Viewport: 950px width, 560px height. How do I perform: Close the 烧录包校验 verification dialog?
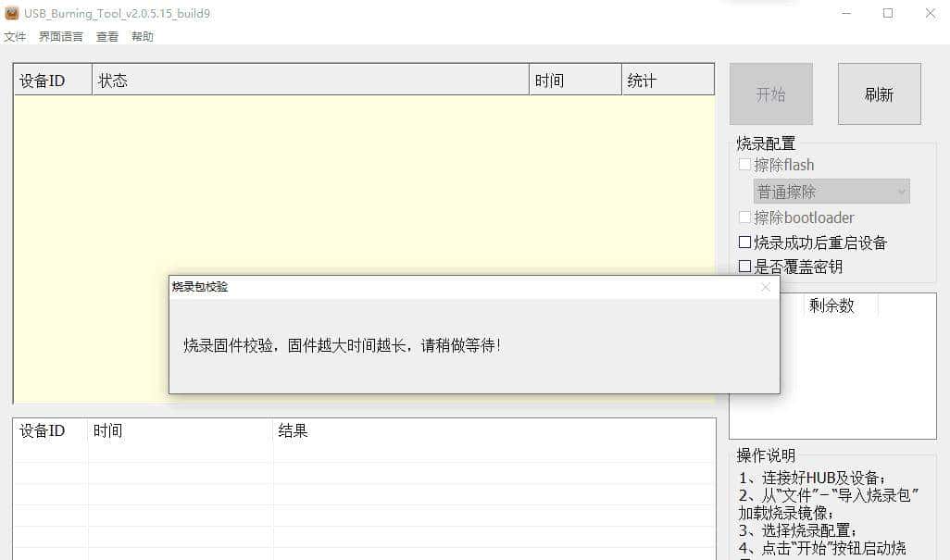(766, 287)
